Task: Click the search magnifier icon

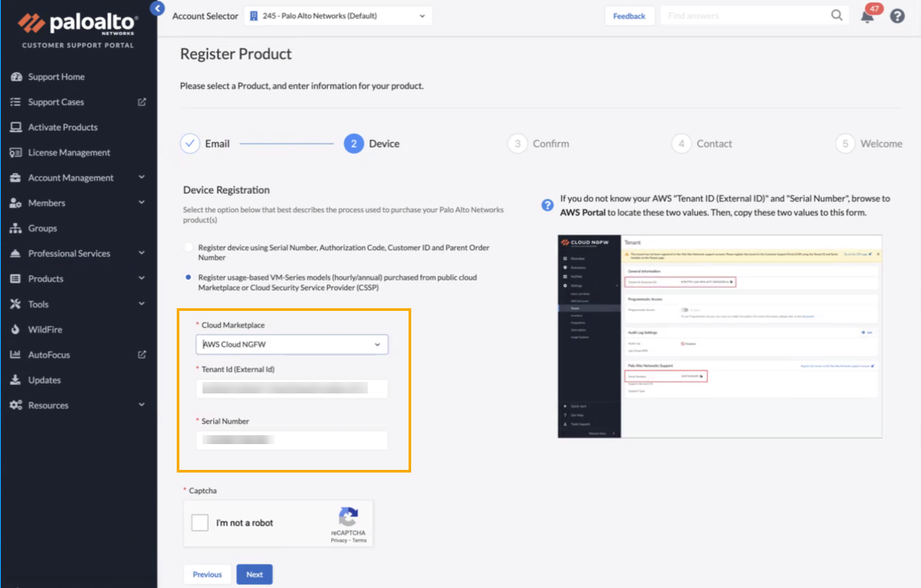Action: (x=837, y=15)
